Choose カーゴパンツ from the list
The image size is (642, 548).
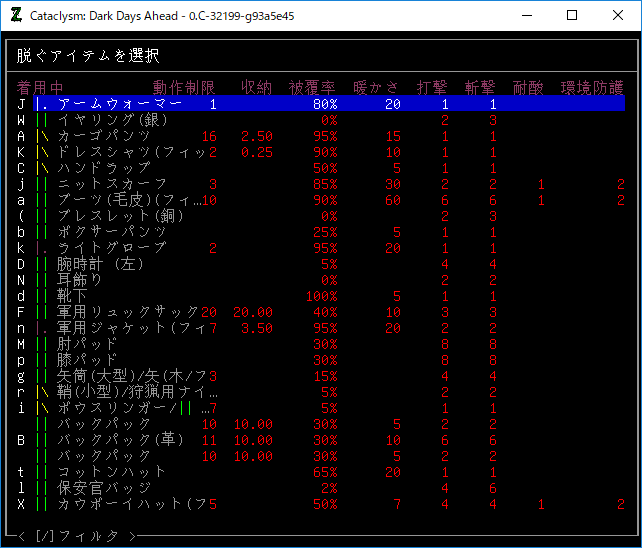point(104,136)
